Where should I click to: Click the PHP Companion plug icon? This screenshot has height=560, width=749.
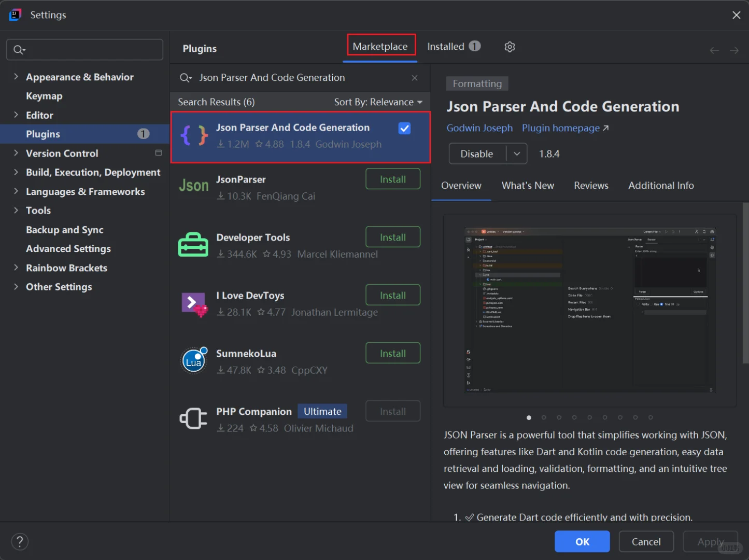[193, 418]
